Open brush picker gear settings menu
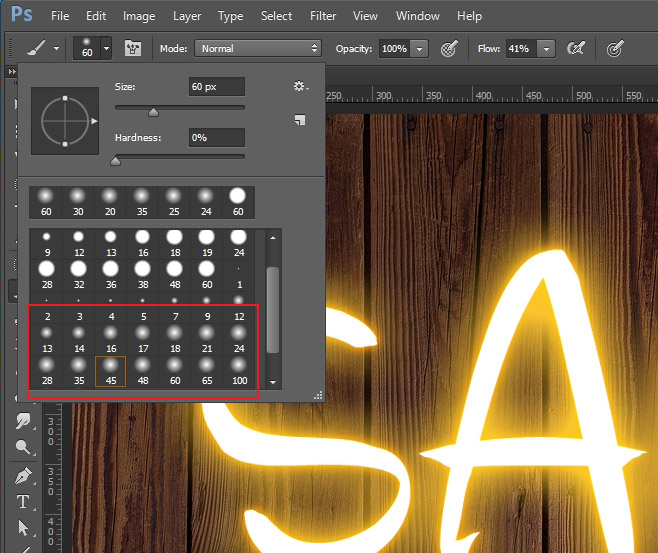This screenshot has height=553, width=658. pyautogui.click(x=300, y=86)
